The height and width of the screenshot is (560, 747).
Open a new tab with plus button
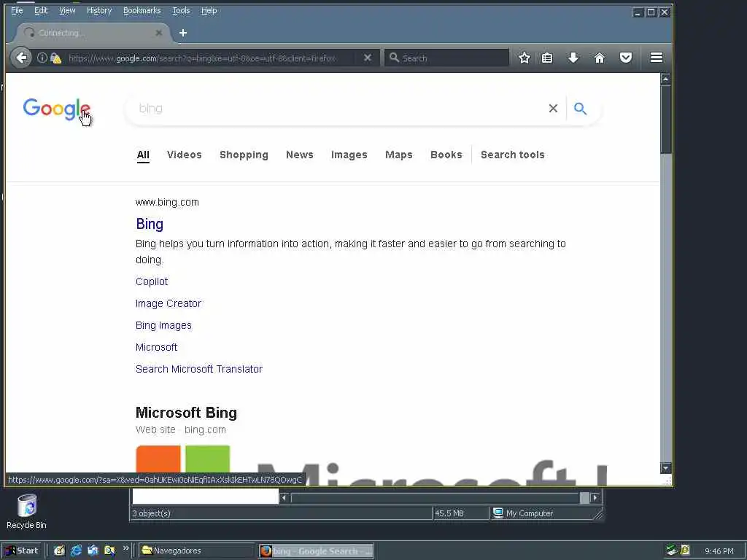point(183,33)
